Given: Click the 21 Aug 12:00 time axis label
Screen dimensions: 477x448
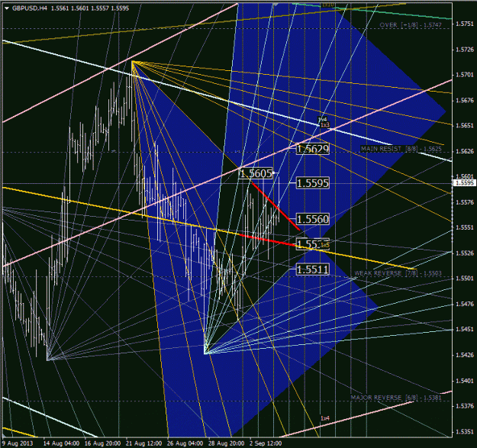Looking at the screenshot, I should pyautogui.click(x=144, y=443).
